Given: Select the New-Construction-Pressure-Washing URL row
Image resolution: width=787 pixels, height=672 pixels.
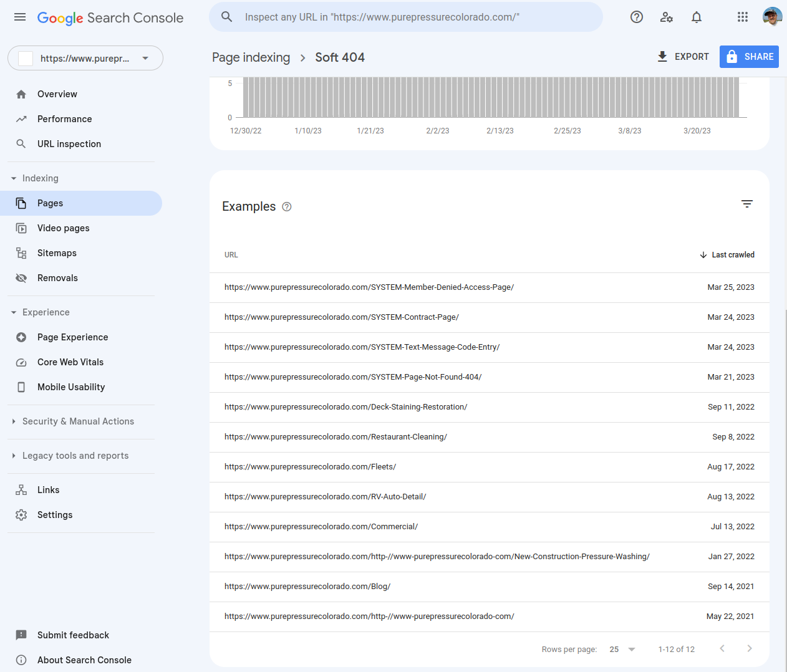Looking at the screenshot, I should pyautogui.click(x=490, y=557).
